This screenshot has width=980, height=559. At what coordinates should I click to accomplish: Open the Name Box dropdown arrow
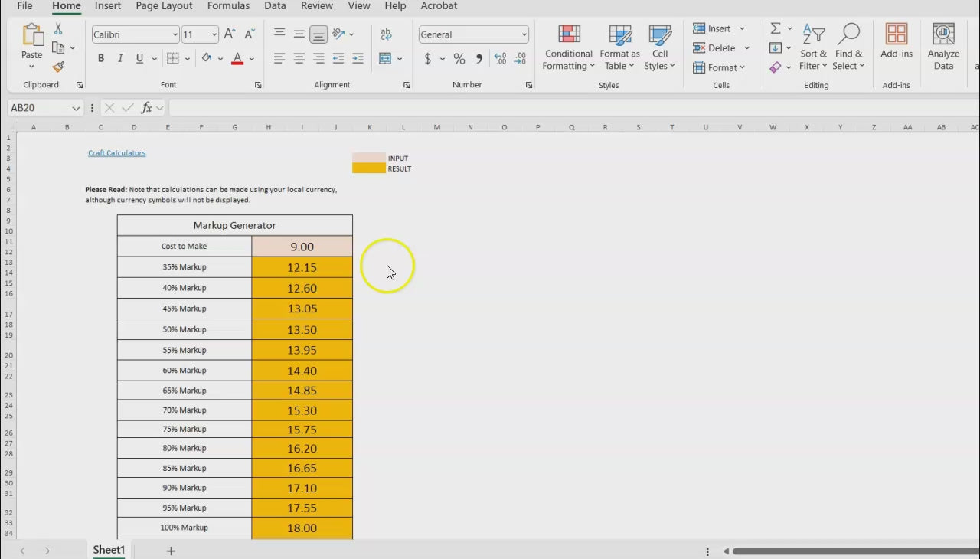pos(75,109)
